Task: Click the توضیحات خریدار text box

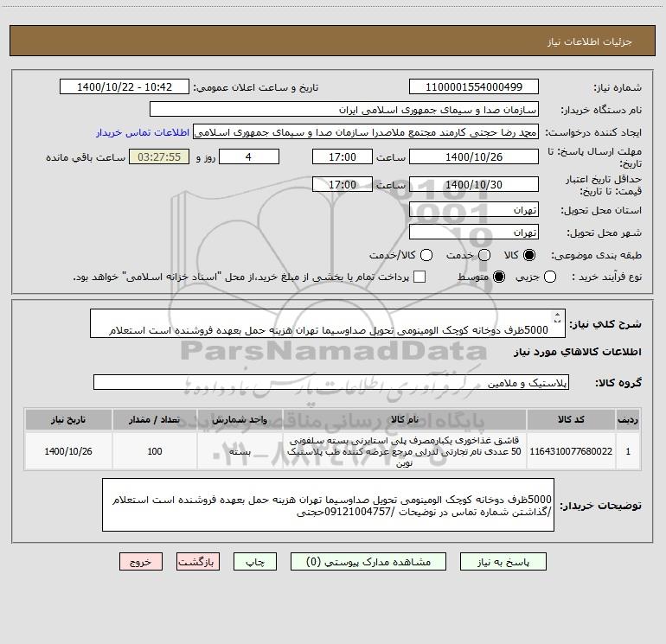Action: 328,505
